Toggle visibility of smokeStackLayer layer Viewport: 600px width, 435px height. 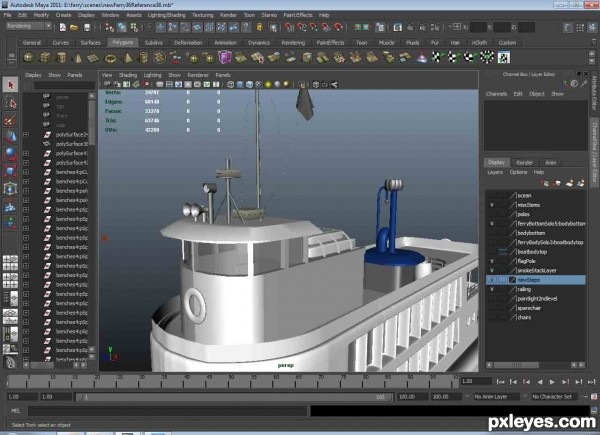tap(492, 270)
